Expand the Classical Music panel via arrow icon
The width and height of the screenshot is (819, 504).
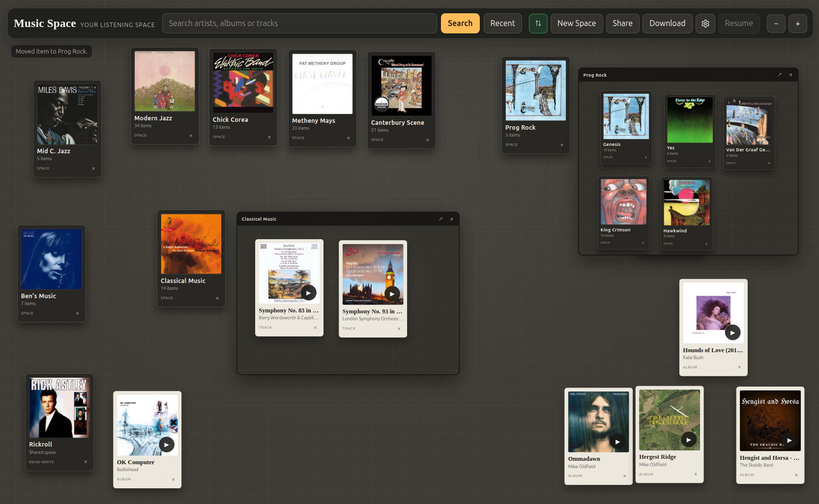click(440, 219)
